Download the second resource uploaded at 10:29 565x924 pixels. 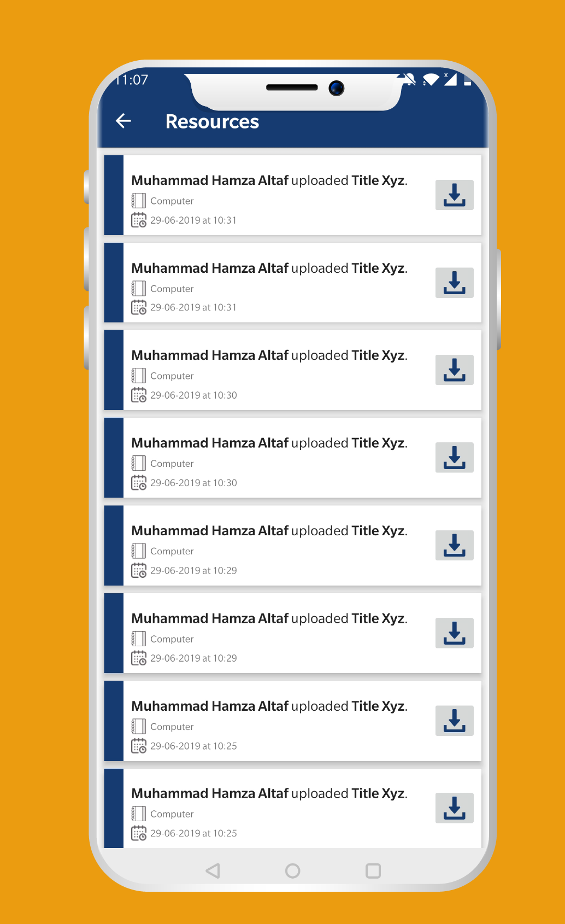(454, 633)
